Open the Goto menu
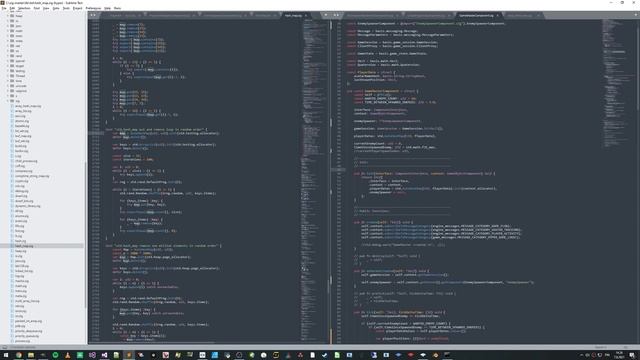Viewport: 640px width, 360px height. coord(56,8)
